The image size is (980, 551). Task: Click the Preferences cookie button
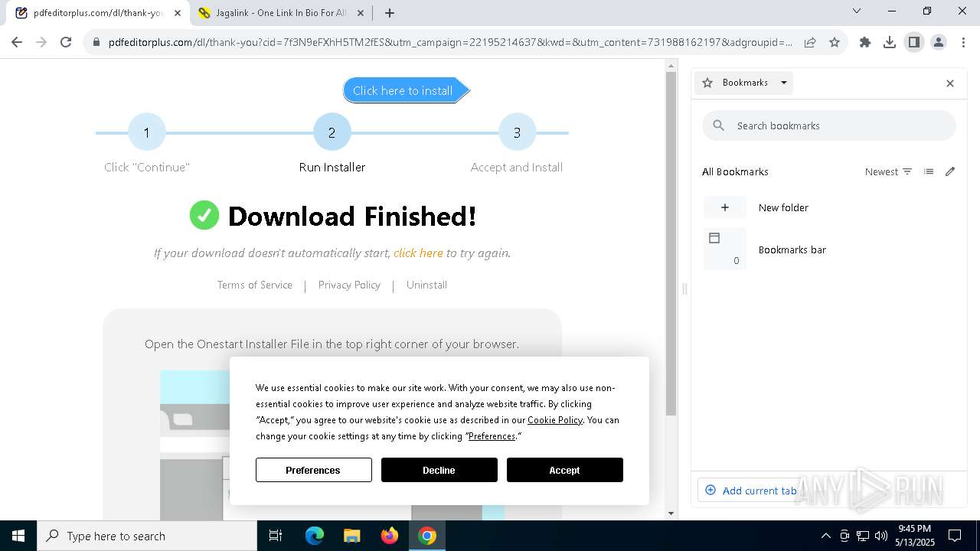(x=314, y=470)
